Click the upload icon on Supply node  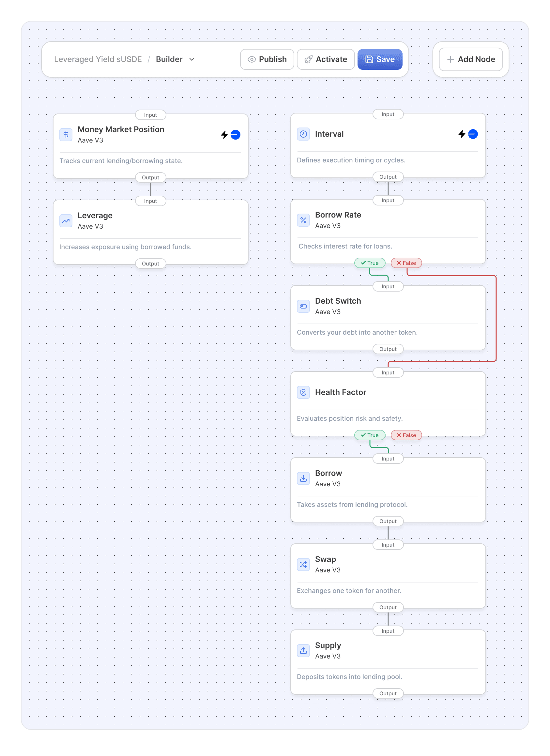tap(303, 650)
